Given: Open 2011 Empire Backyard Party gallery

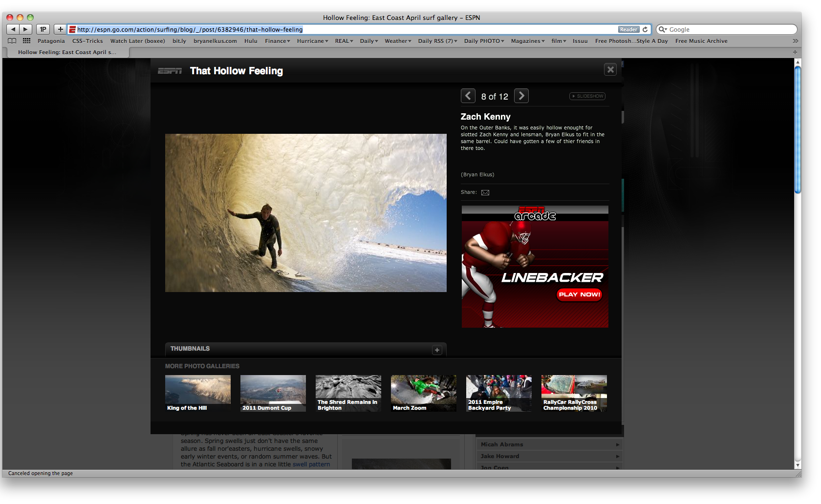Looking at the screenshot, I should (499, 393).
